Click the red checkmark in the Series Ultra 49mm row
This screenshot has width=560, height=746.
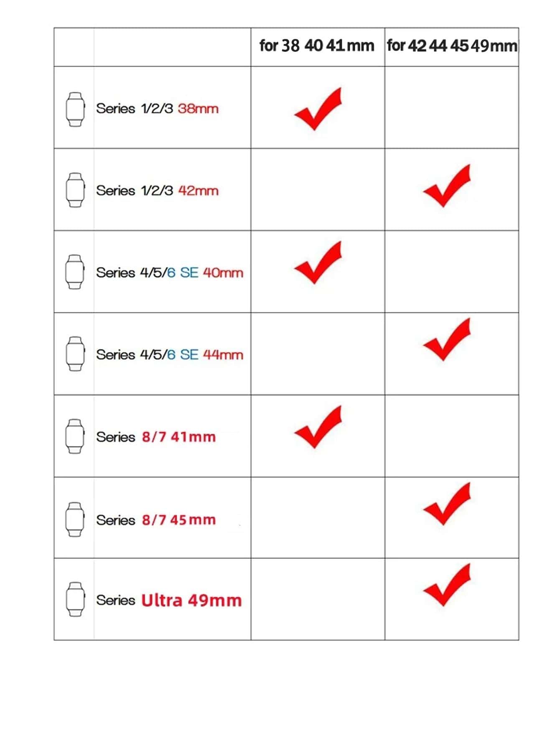click(x=447, y=585)
